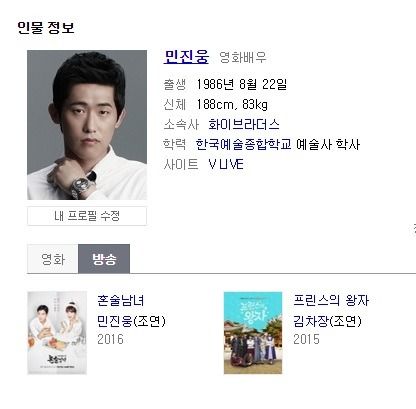The height and width of the screenshot is (409, 416).
Task: Click the 영화배우 occupation label
Action: click(243, 58)
